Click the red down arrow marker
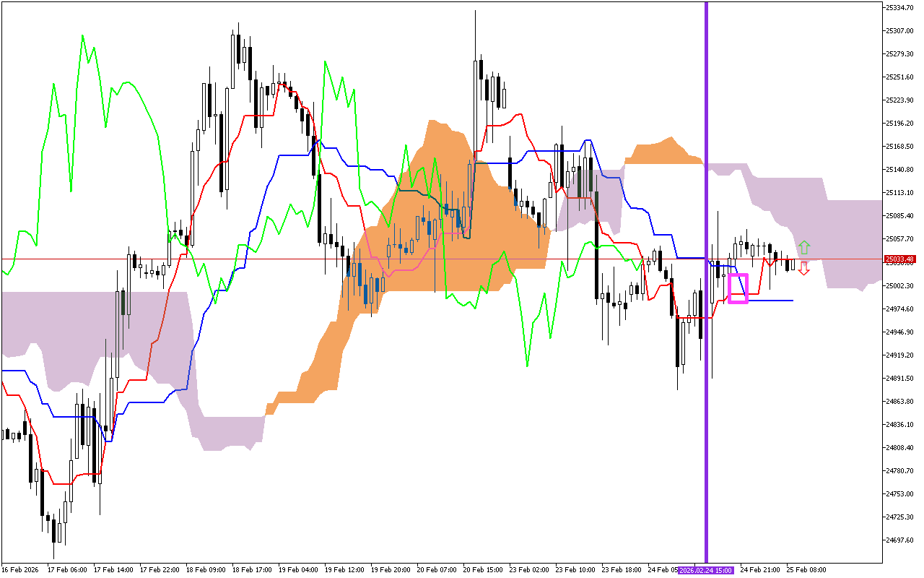 803,269
